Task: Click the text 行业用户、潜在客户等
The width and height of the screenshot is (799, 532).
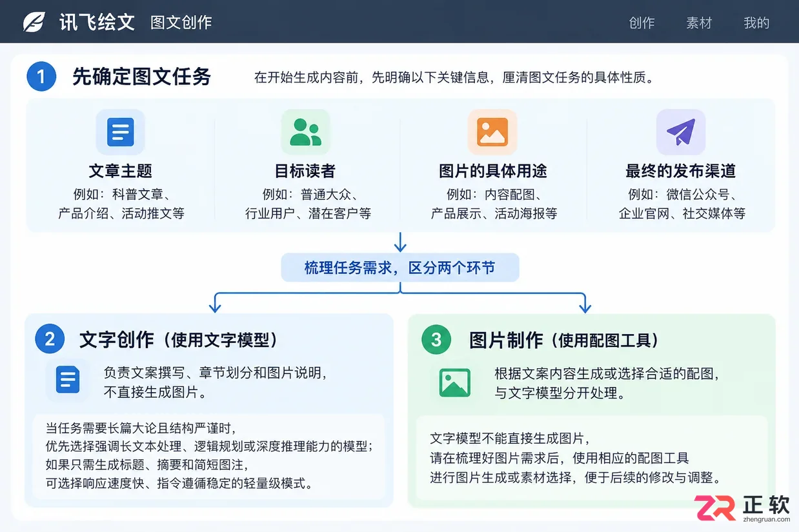Action: point(308,213)
